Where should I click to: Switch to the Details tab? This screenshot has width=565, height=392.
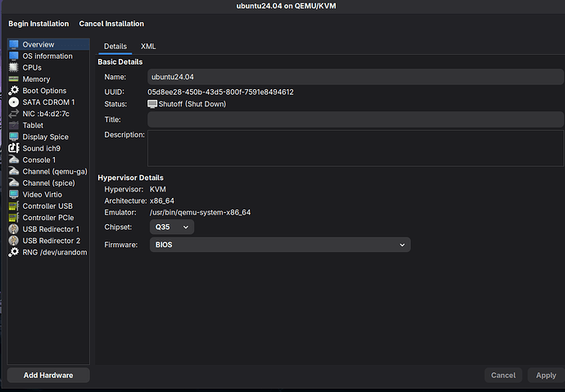pos(115,47)
